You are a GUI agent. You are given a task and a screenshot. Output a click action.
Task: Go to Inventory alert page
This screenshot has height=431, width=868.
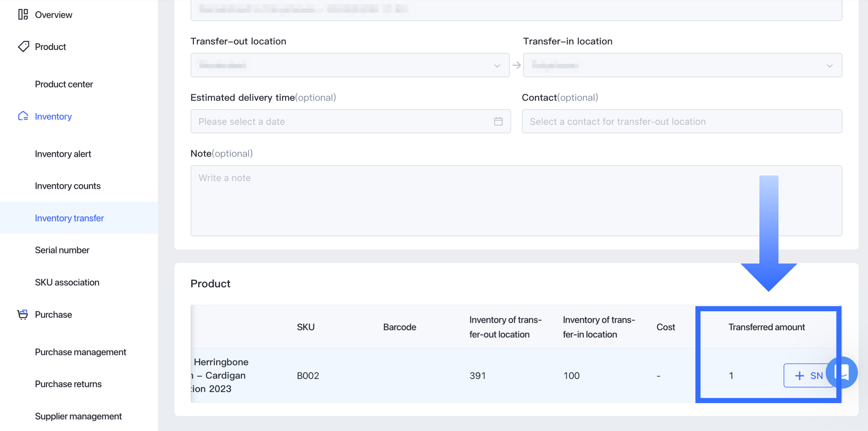63,154
